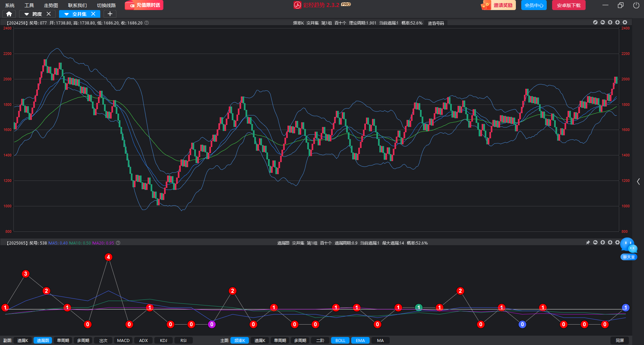Toggle sub chart 单周期 option

[x=63, y=340]
